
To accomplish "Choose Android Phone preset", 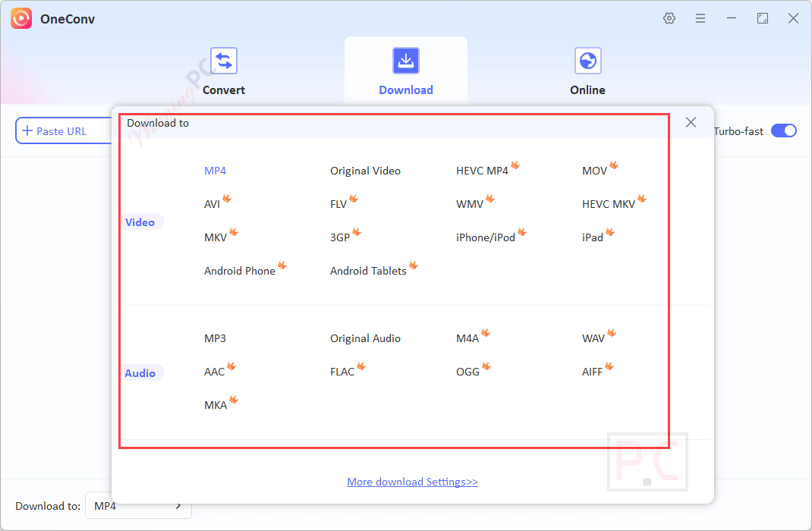I will pyautogui.click(x=239, y=271).
